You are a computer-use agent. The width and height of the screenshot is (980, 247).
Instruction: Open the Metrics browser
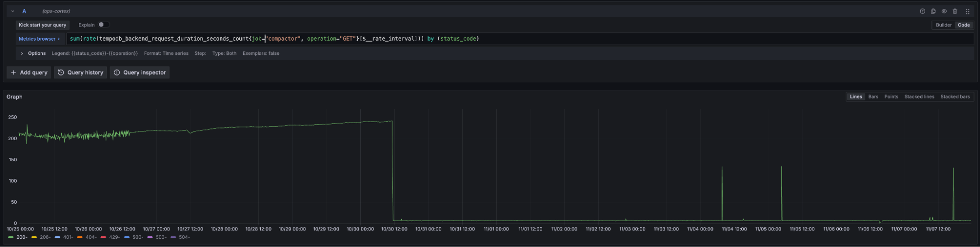39,39
